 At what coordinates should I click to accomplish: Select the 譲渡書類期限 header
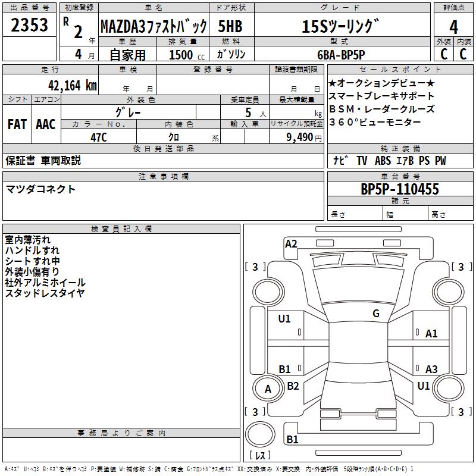[296, 69]
